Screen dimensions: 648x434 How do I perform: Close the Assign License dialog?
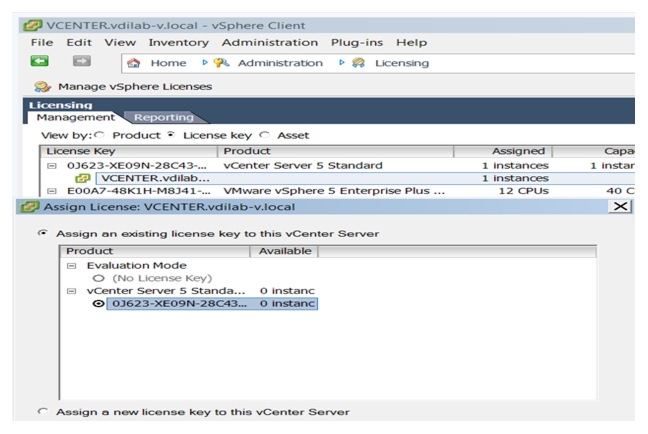(620, 206)
